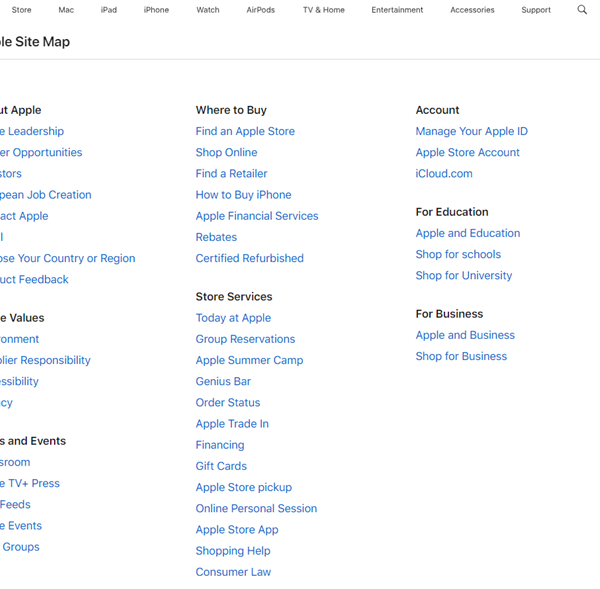Screen dimensions: 600x589
Task: Open Find a Retailer link
Action: coord(232,174)
